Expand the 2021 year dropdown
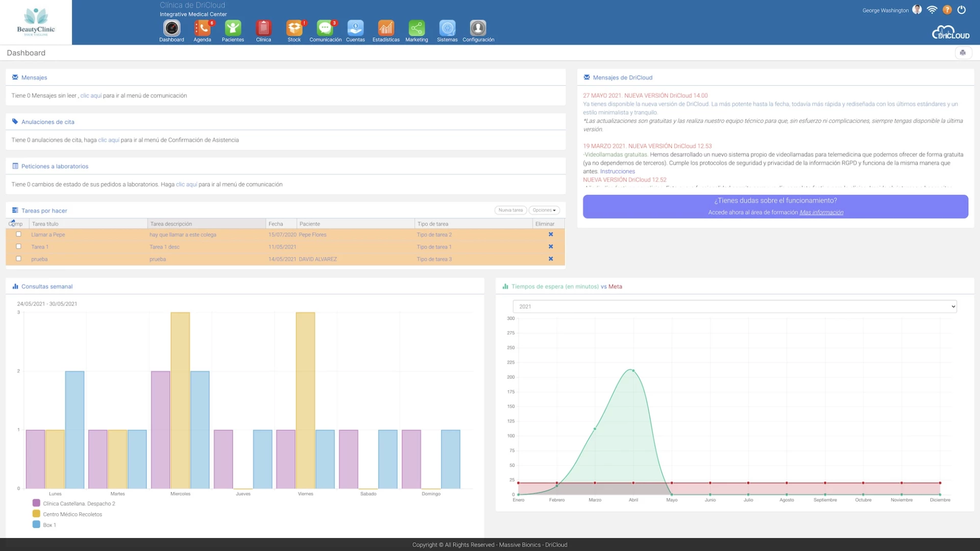The height and width of the screenshot is (551, 980). point(734,307)
